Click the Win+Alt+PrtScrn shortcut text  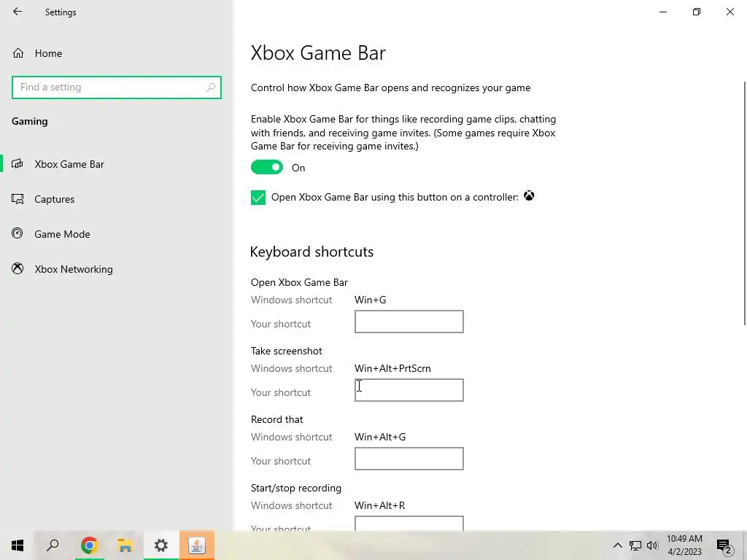click(392, 368)
